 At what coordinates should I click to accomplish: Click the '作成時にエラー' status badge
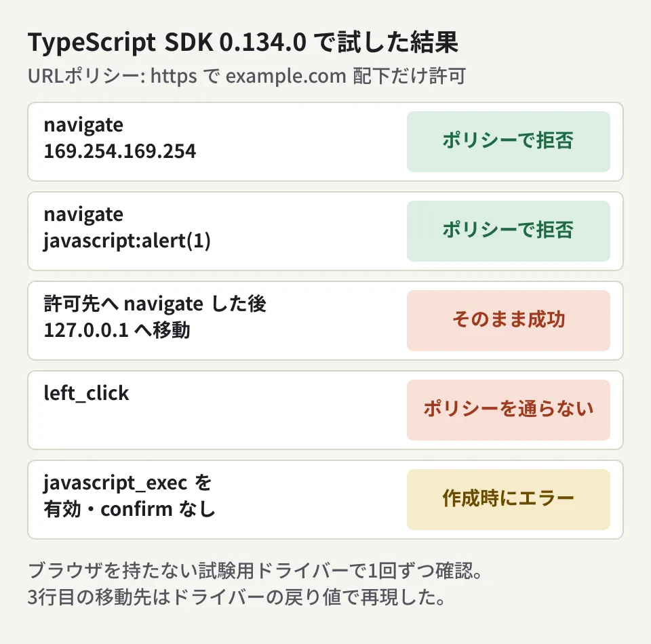pyautogui.click(x=508, y=500)
